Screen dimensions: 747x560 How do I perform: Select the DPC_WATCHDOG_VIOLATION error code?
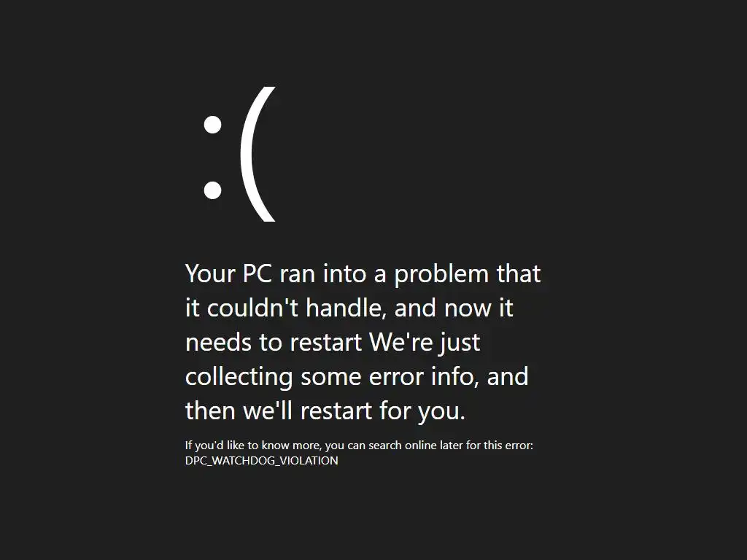(262, 461)
